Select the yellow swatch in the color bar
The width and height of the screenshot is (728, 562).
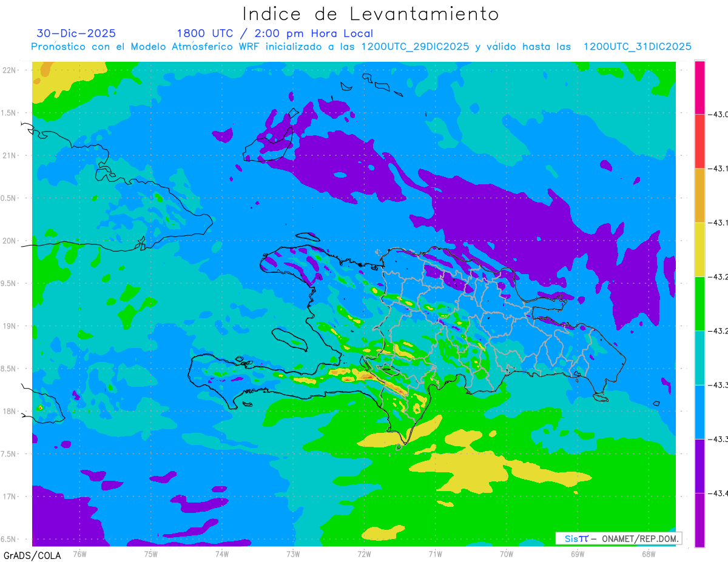tap(699, 249)
